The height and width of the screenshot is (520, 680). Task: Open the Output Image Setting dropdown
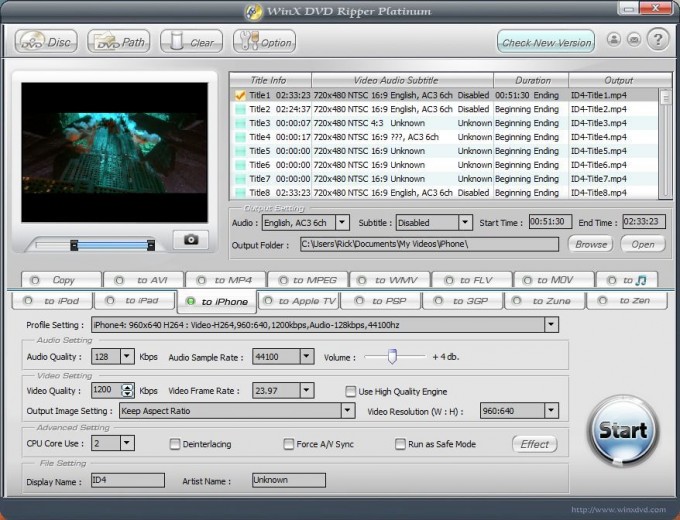click(347, 410)
